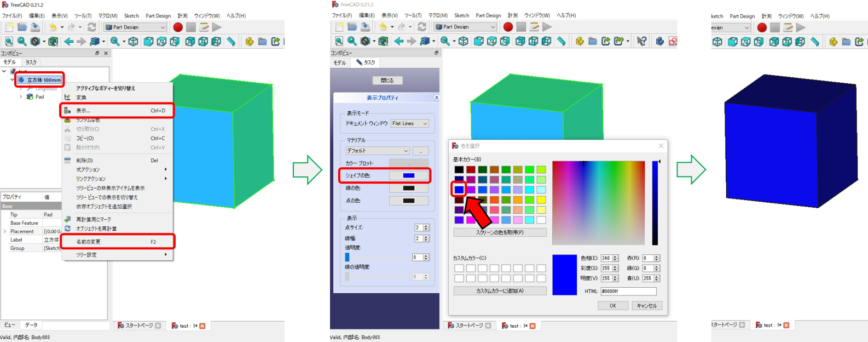Click the blue folder group icon in the rightmost toolbar
The width and height of the screenshot is (868, 342).
pos(846,42)
